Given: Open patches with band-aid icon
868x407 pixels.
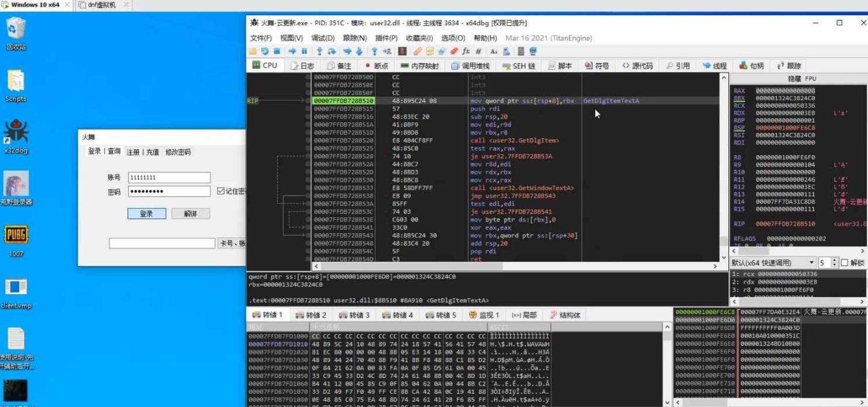Looking at the screenshot, I should pyautogui.click(x=418, y=51).
